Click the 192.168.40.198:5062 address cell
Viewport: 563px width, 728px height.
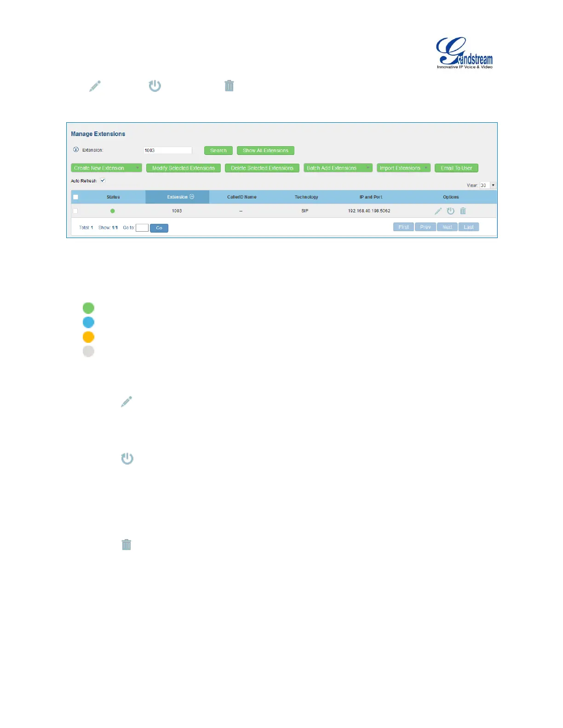click(369, 211)
